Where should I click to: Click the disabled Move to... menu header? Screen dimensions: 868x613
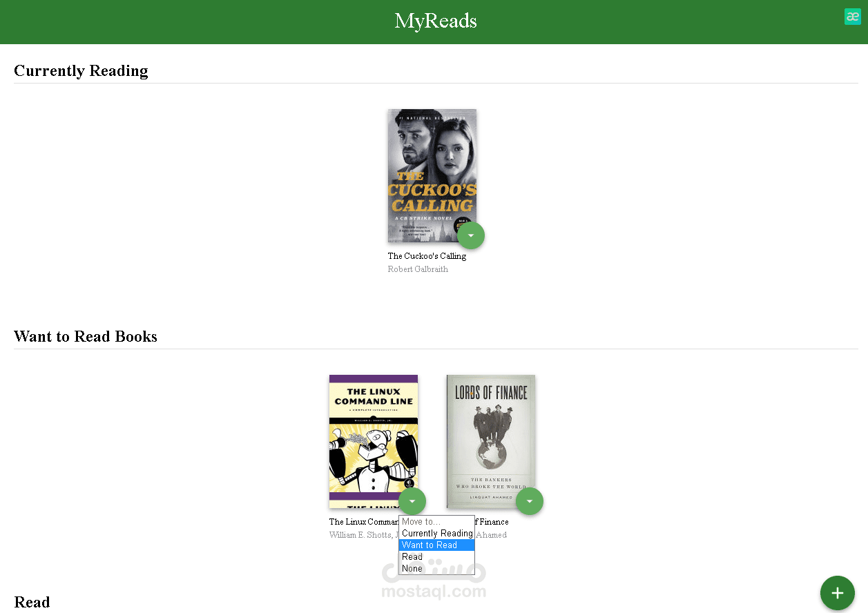437,522
